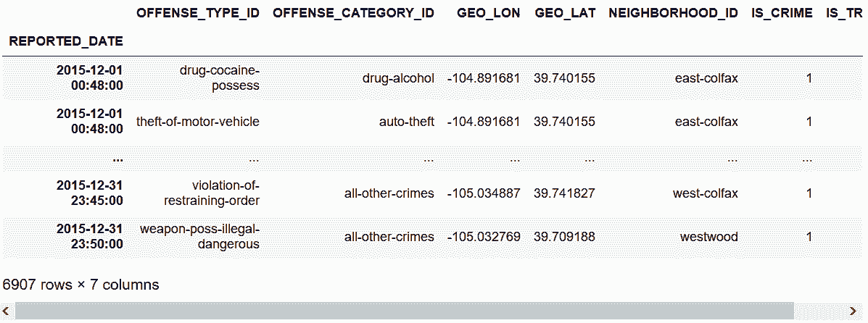Select the OFFENSE_CATEGORY_ID column header
This screenshot has width=868, height=323.
(x=353, y=14)
